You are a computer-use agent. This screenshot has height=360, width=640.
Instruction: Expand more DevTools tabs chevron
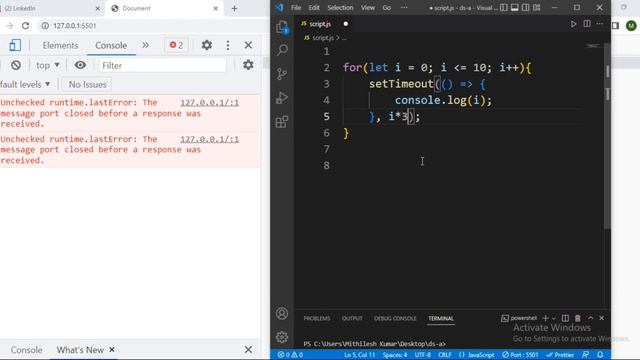[x=145, y=45]
